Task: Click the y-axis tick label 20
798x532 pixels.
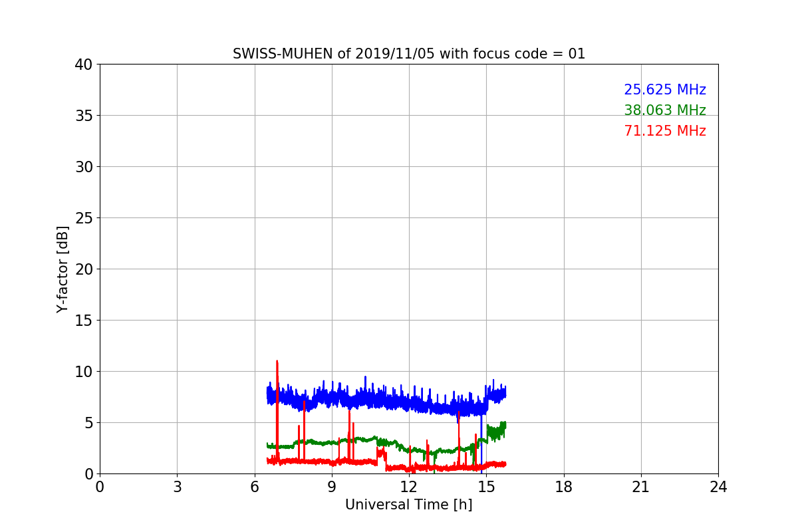Action: tap(84, 269)
